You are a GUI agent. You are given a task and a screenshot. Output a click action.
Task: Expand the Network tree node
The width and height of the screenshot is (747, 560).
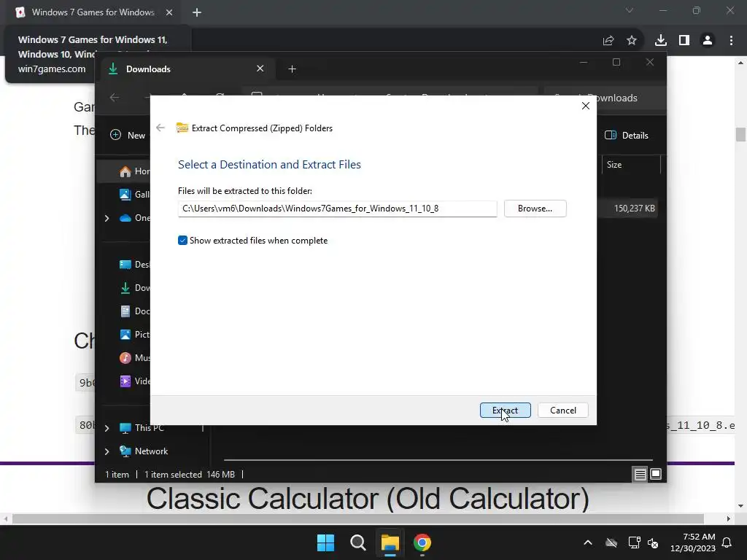pos(107,451)
